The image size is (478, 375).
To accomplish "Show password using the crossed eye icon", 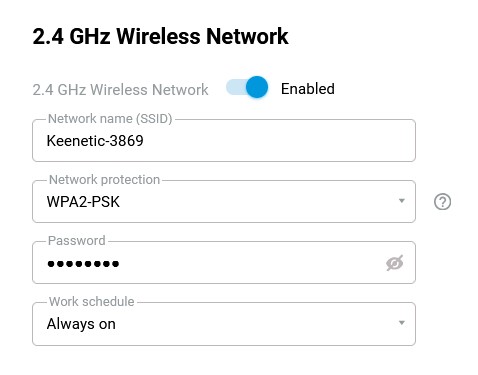I will click(x=395, y=263).
